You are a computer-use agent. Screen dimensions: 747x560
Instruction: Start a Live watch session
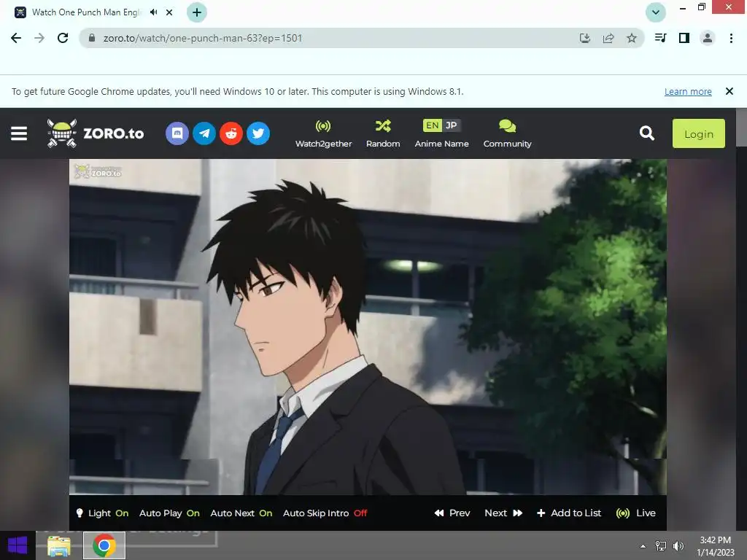pyautogui.click(x=636, y=513)
